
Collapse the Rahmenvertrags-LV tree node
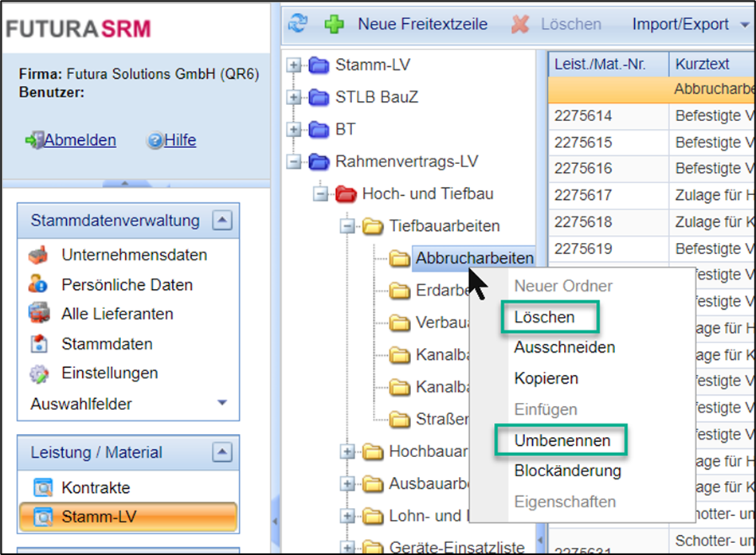[295, 162]
